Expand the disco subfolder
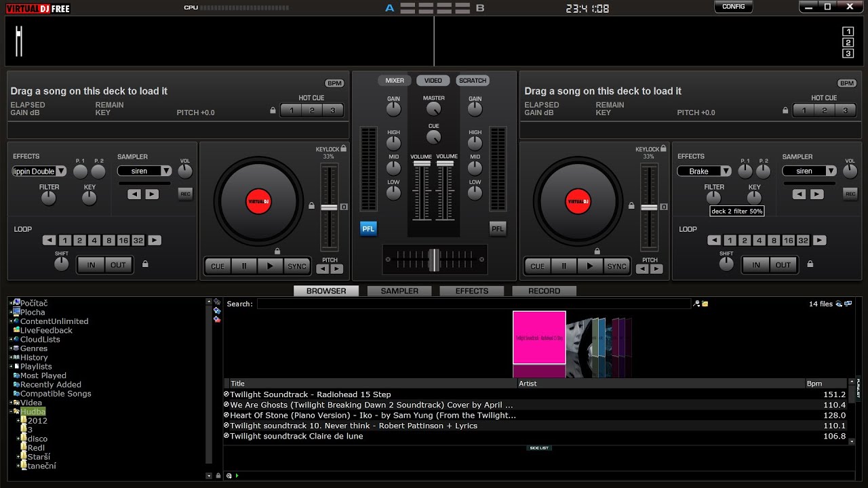 [x=19, y=439]
